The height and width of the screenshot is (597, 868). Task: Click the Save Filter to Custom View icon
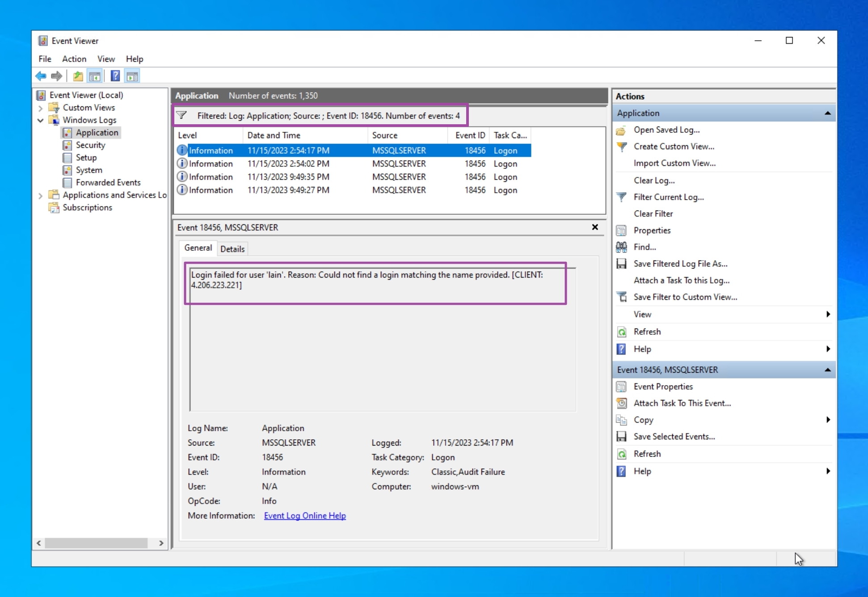click(621, 297)
